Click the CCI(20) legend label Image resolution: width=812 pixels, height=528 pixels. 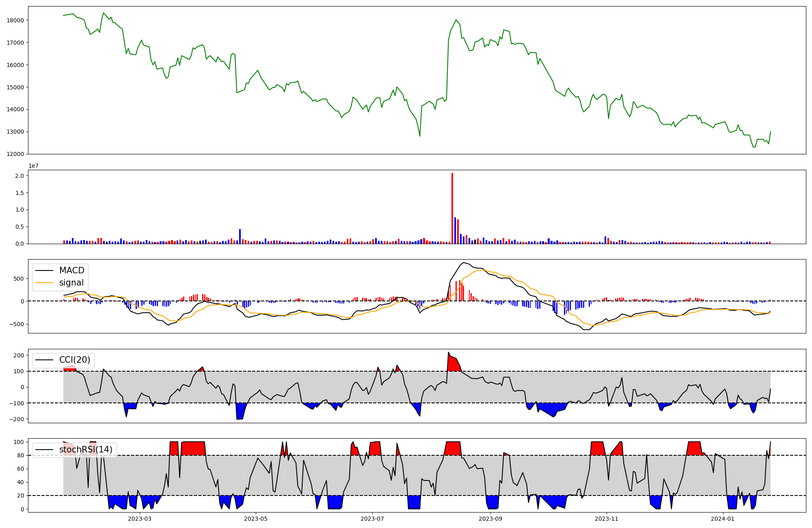coord(75,360)
